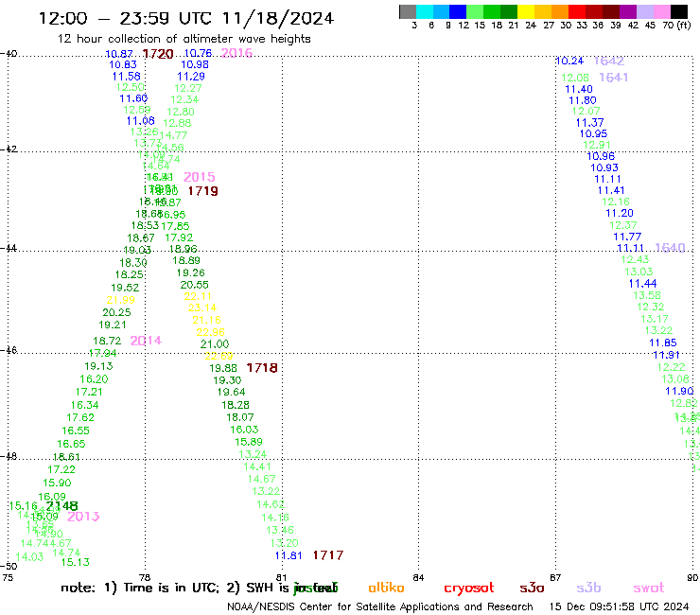The height and width of the screenshot is (615, 700).
Task: Click the s3a track time label 1718
Action: click(x=262, y=368)
